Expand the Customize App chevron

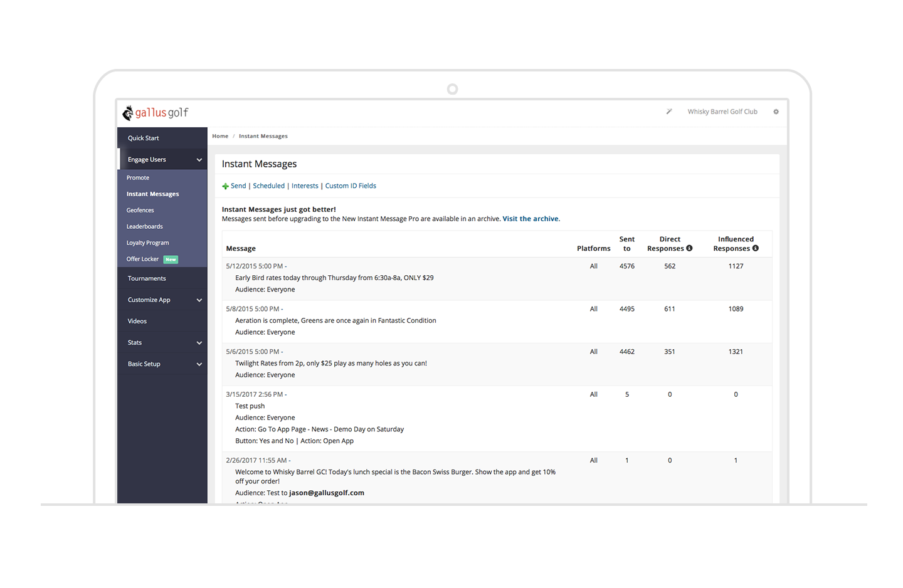199,300
